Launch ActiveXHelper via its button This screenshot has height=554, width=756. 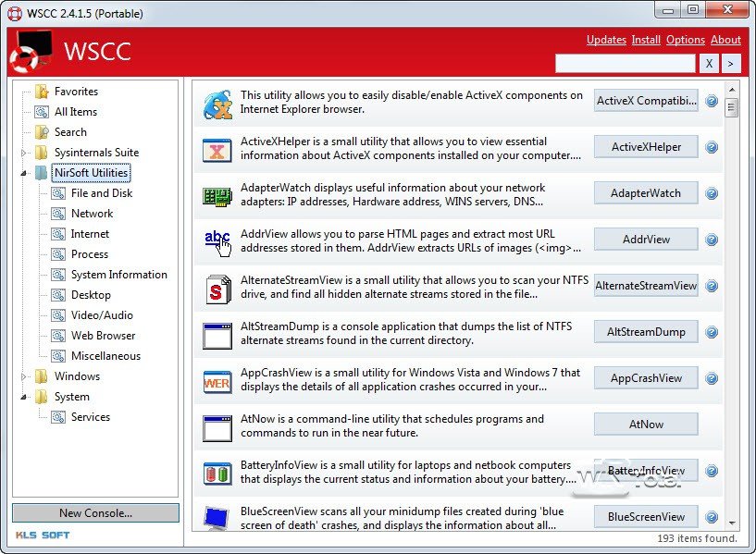(x=646, y=147)
